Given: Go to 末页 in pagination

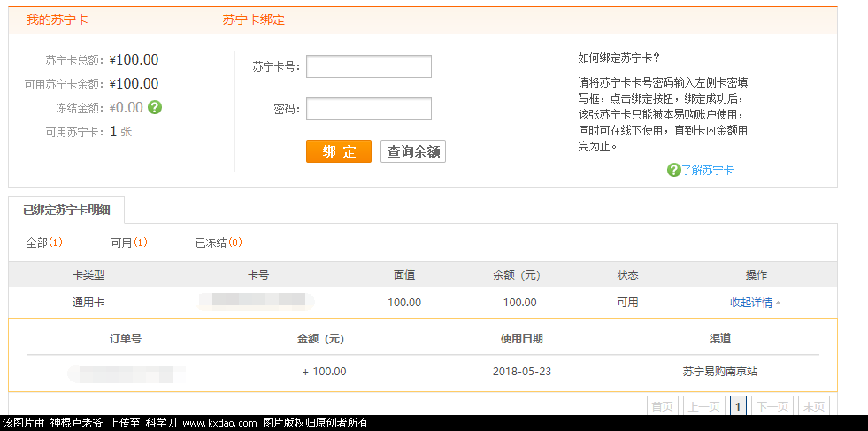Looking at the screenshot, I should point(814,406).
